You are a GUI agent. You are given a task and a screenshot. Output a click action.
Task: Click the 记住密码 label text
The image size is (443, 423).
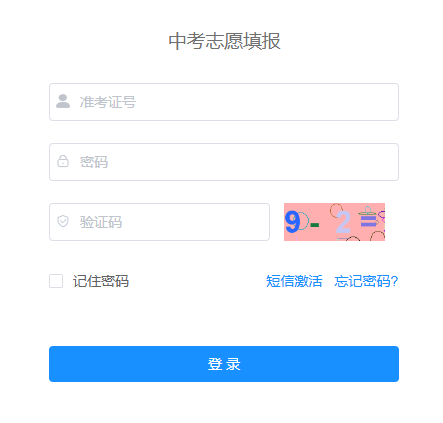(101, 281)
